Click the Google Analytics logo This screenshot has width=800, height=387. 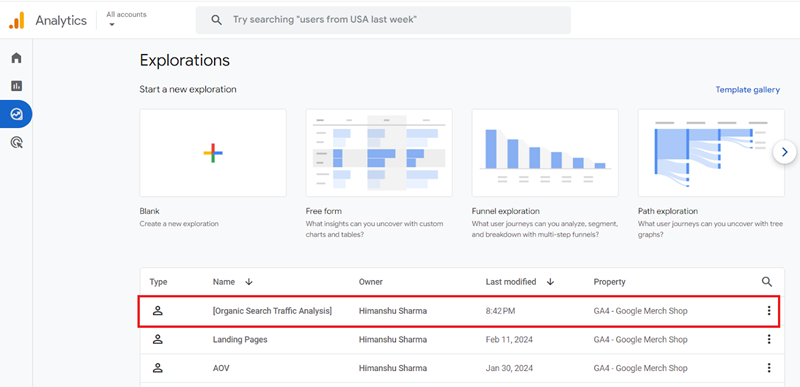pyautogui.click(x=16, y=20)
